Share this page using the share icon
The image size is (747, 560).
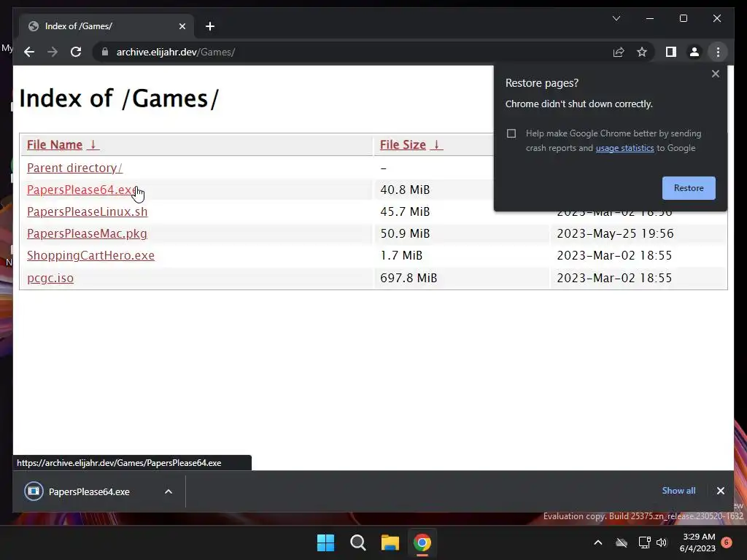click(619, 52)
